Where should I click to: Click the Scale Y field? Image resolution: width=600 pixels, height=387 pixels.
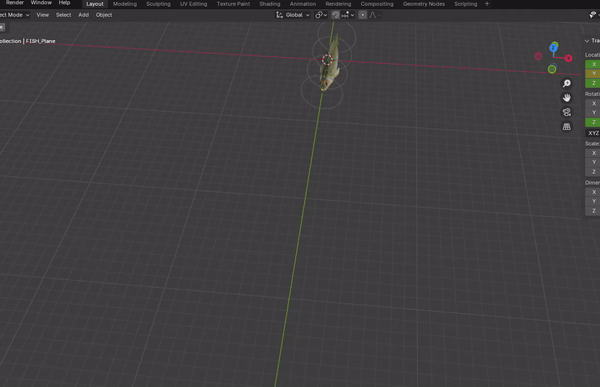point(592,162)
